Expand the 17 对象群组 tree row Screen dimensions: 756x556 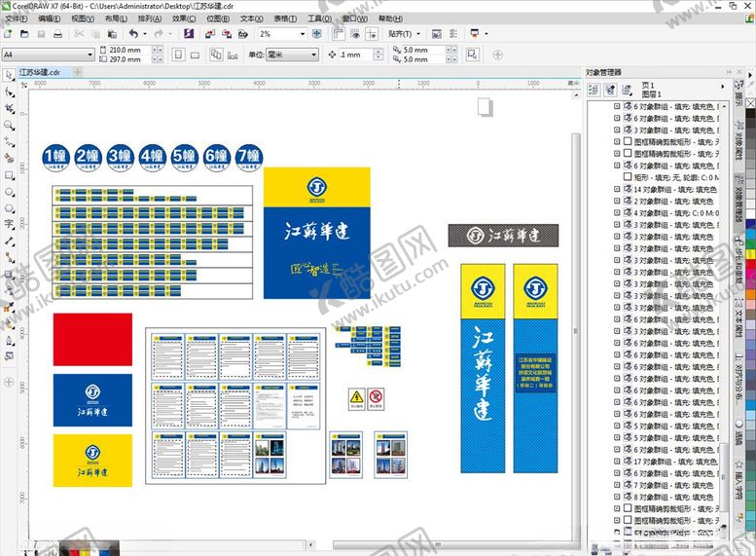tap(617, 462)
